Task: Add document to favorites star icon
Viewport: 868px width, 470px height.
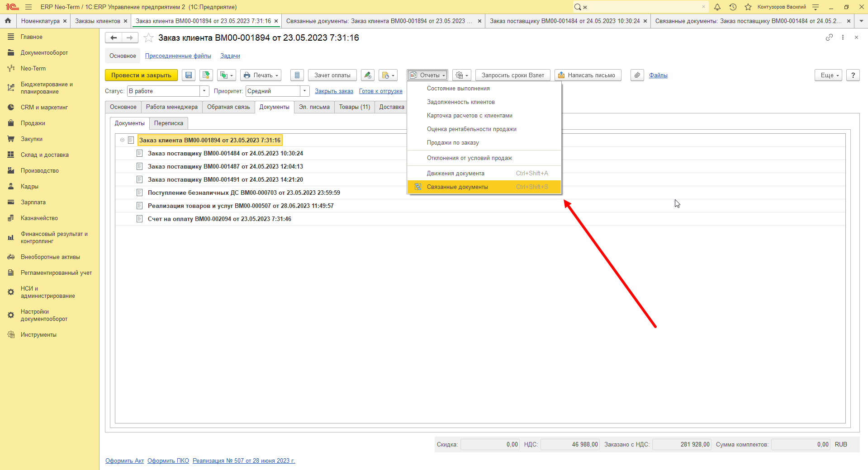Action: point(148,38)
